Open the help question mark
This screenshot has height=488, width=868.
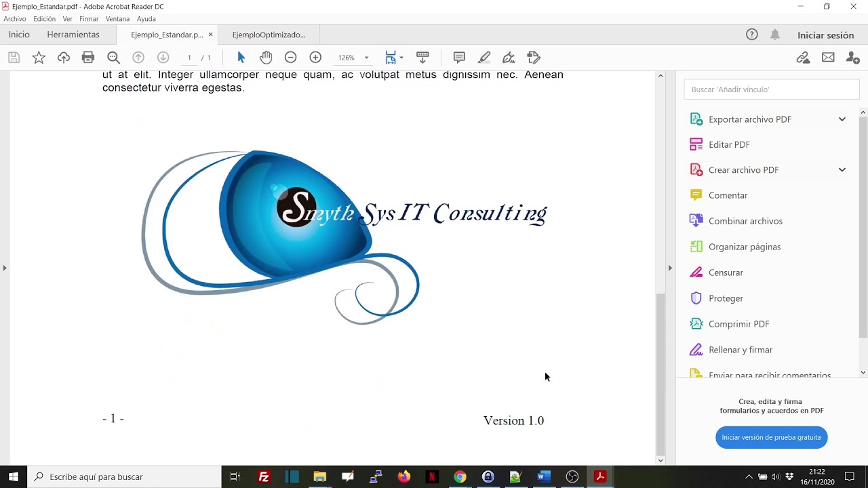(x=752, y=35)
